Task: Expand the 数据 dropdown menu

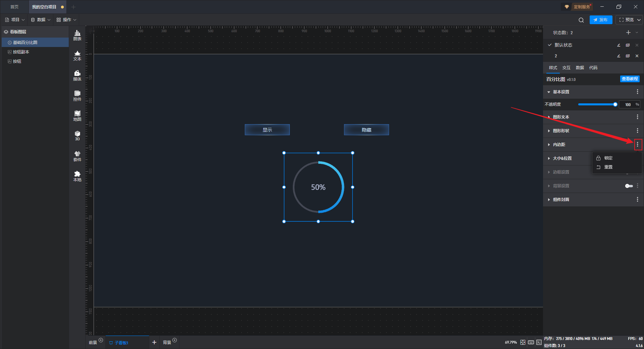Action: [x=41, y=20]
